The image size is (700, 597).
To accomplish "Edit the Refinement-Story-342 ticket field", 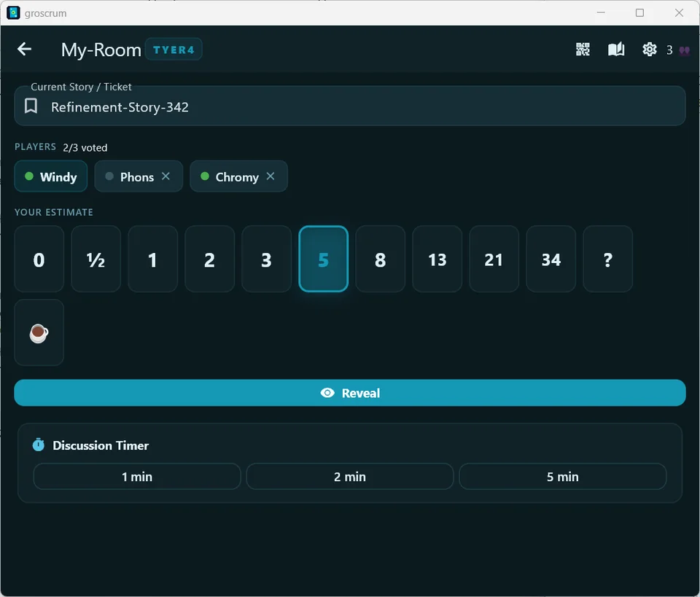I will (x=349, y=106).
